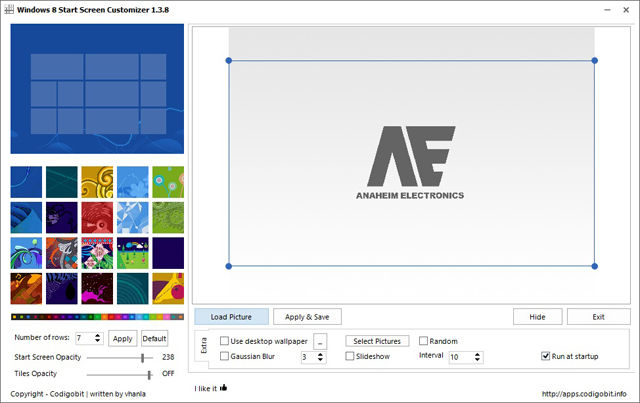Click the bottom-right crop corner handle

(595, 266)
